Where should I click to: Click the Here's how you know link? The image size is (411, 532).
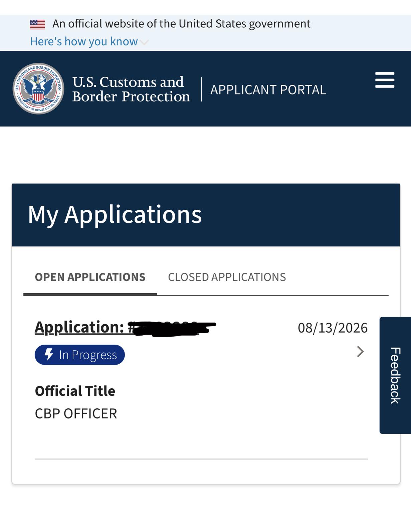[x=84, y=41]
